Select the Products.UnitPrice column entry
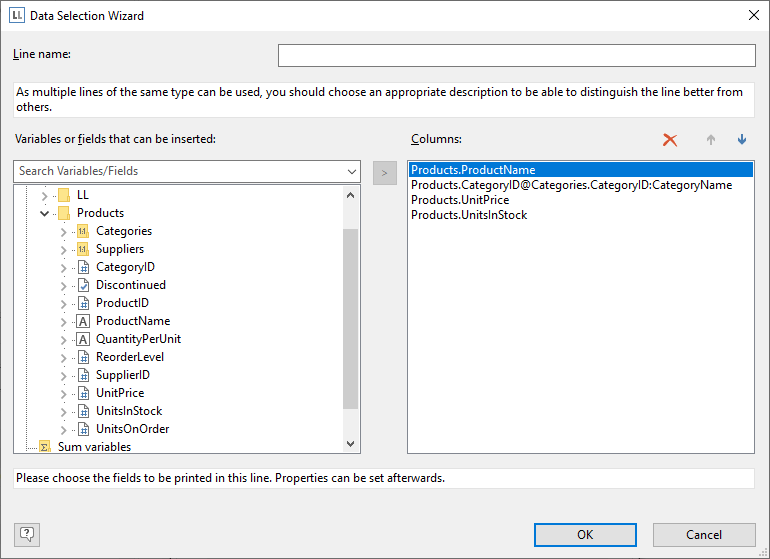The image size is (770, 559). tap(459, 200)
